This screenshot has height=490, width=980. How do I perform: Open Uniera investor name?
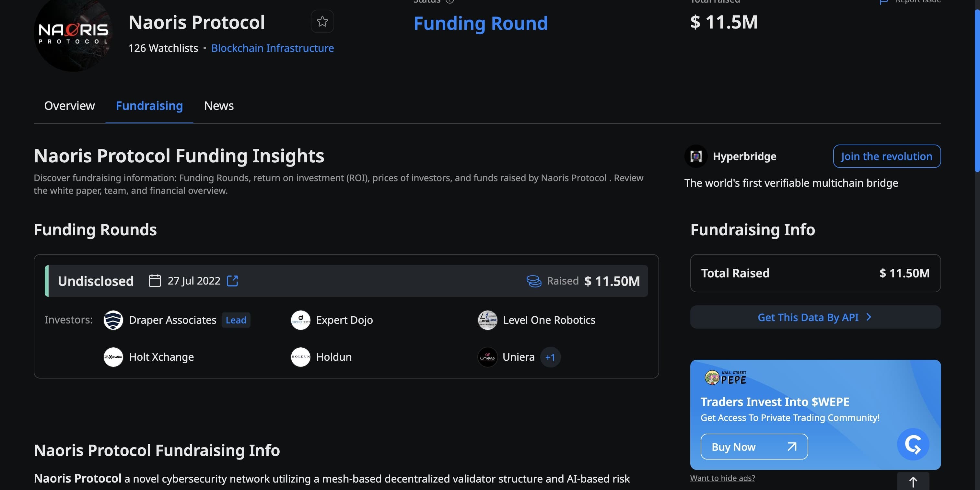click(518, 357)
